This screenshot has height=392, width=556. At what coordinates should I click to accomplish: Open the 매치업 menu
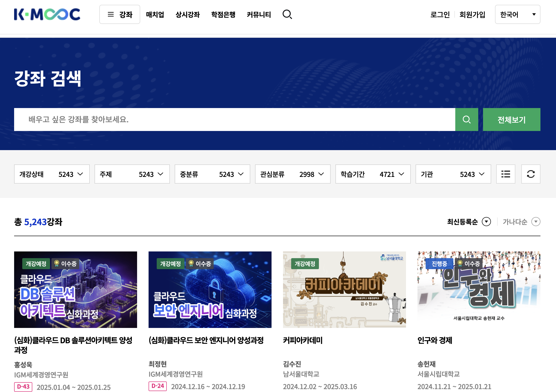(155, 15)
